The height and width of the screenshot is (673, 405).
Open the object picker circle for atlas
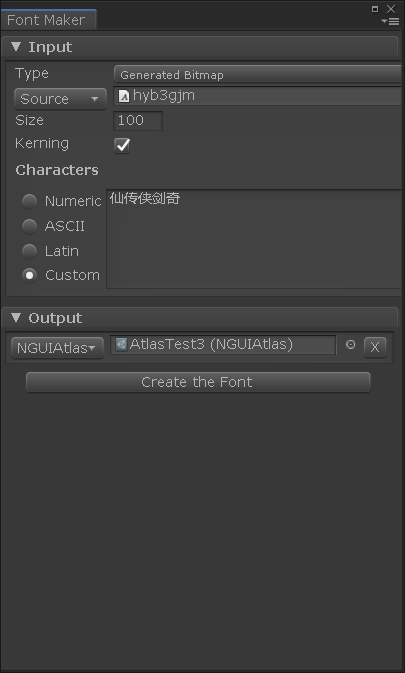click(351, 345)
